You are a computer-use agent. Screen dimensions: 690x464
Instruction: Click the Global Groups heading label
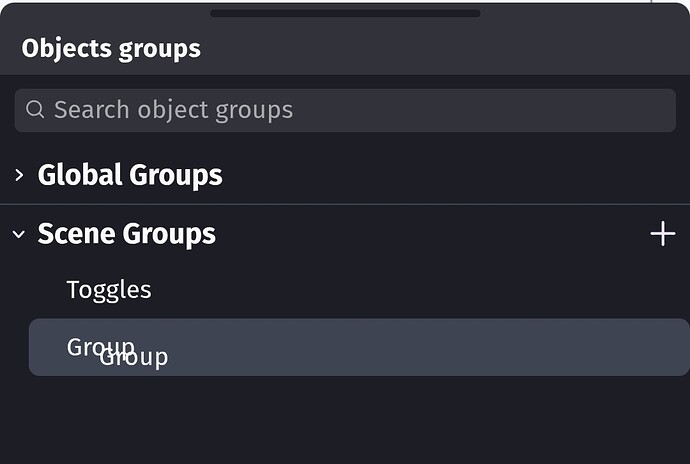[130, 175]
